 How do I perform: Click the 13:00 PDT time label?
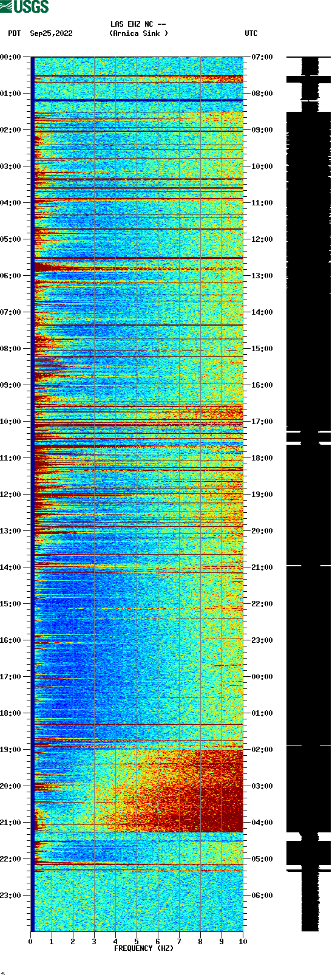tap(11, 531)
